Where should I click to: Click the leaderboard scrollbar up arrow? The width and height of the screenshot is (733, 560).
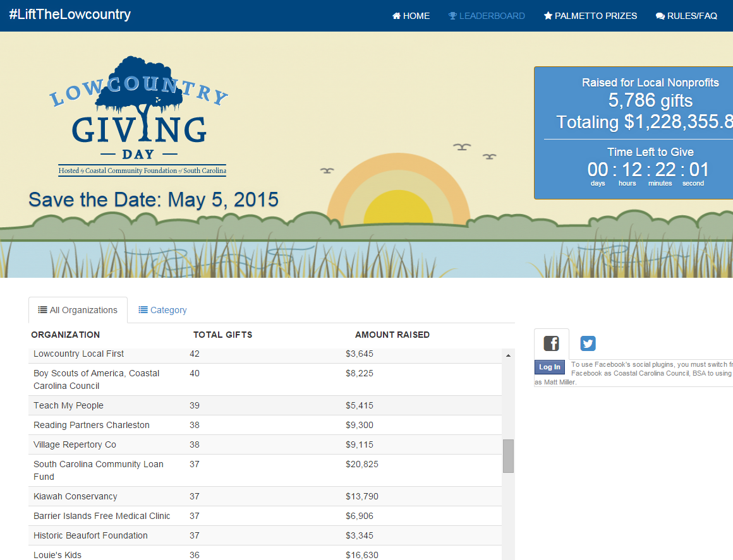(x=508, y=355)
